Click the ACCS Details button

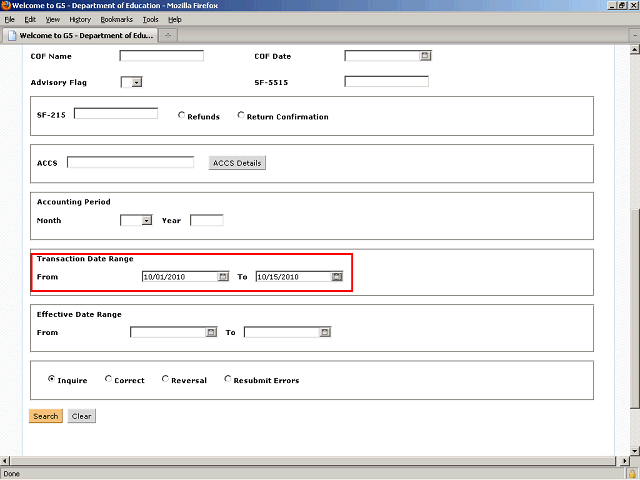[x=237, y=163]
